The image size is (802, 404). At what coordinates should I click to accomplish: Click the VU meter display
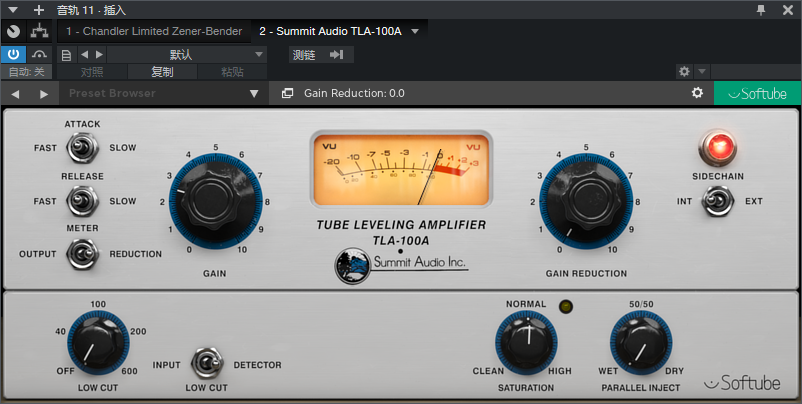click(x=401, y=170)
